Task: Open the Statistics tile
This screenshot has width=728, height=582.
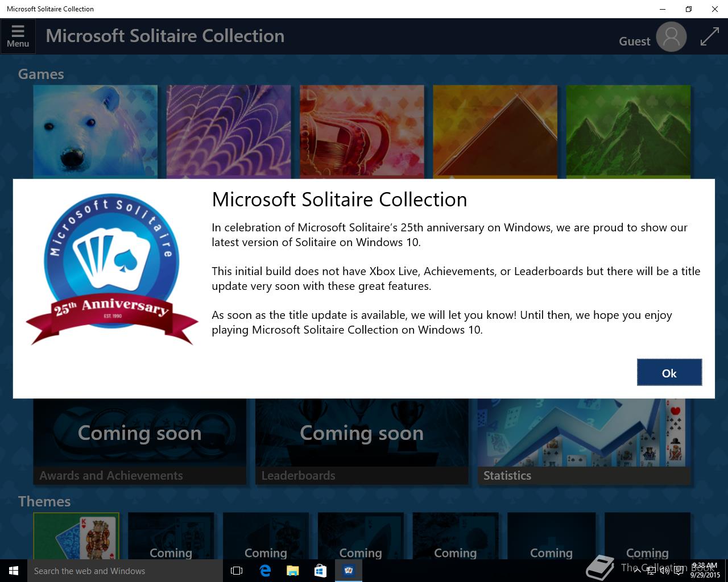Action: (x=584, y=442)
